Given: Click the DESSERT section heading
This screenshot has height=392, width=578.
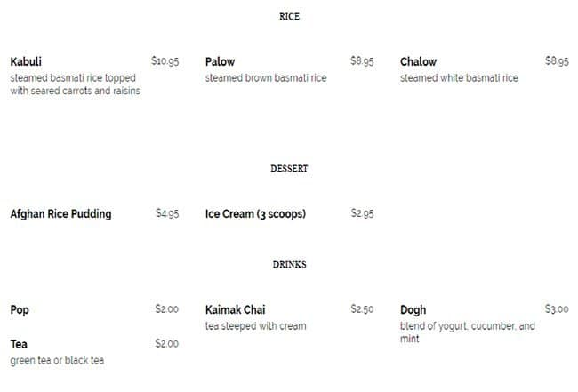Looking at the screenshot, I should click(289, 169).
